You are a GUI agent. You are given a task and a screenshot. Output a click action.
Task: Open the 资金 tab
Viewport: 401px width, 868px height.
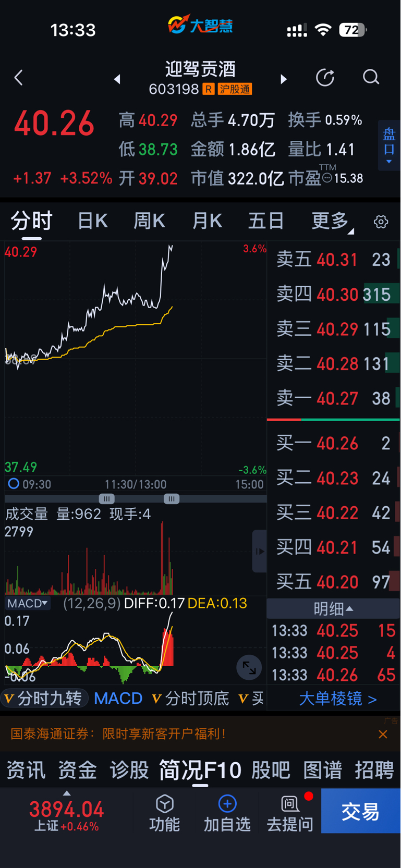pos(77,770)
